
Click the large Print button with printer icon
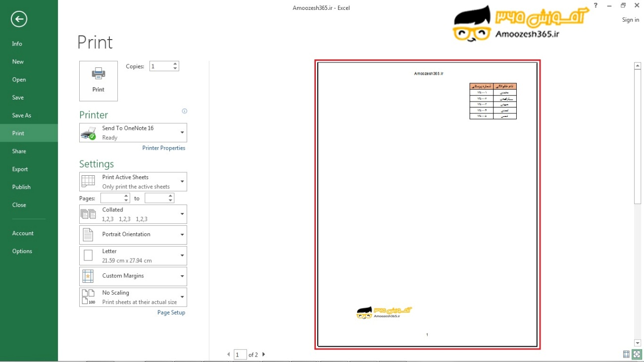[99, 81]
